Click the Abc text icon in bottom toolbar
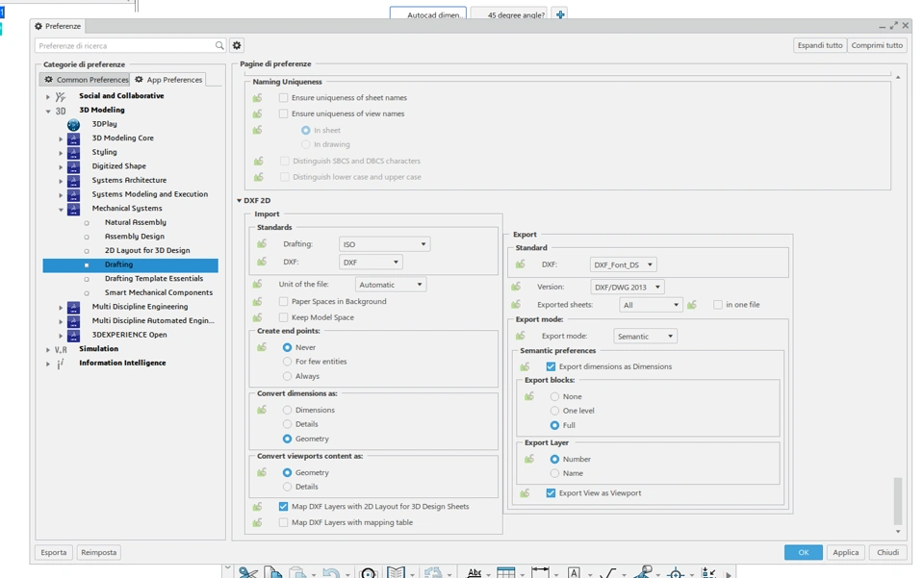 coord(474,572)
